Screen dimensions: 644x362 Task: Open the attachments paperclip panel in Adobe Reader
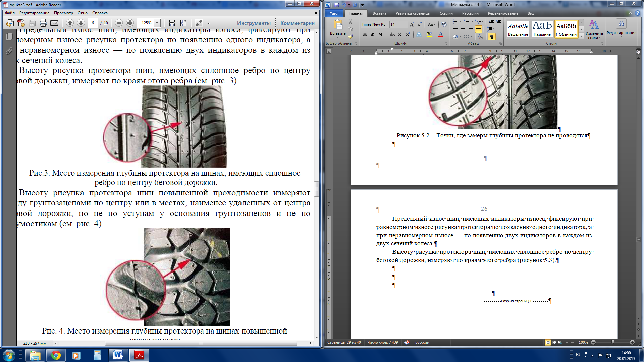(x=9, y=51)
